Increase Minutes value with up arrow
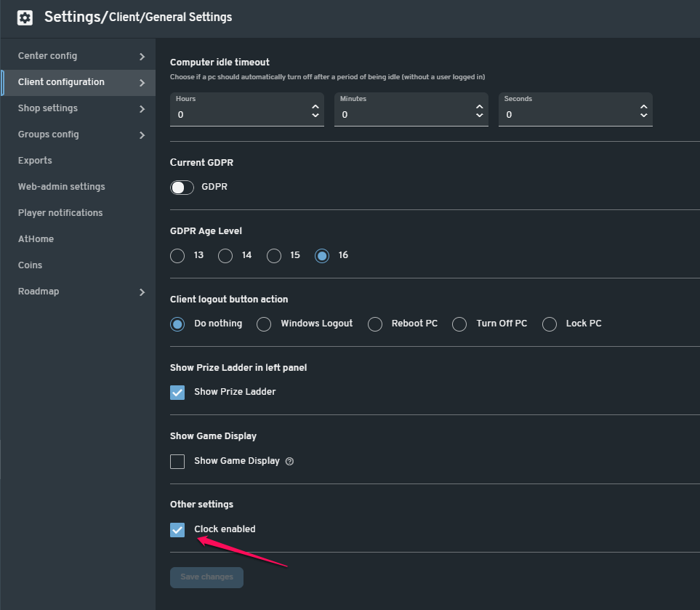Screen dimensions: 700x610 pyautogui.click(x=480, y=107)
